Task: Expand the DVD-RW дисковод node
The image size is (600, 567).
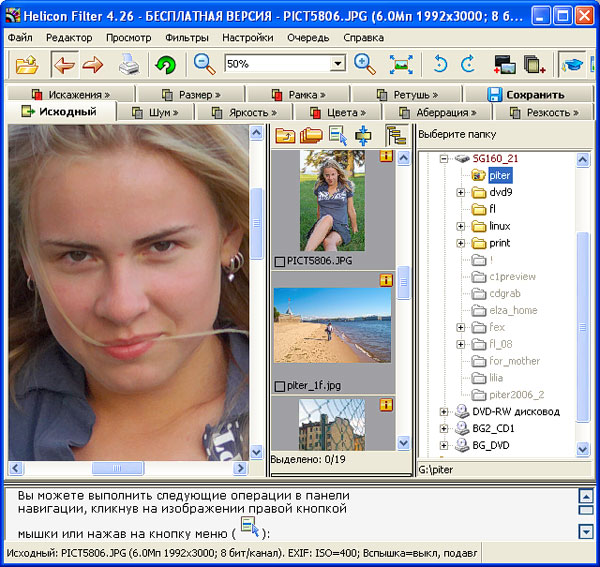Action: 443,412
